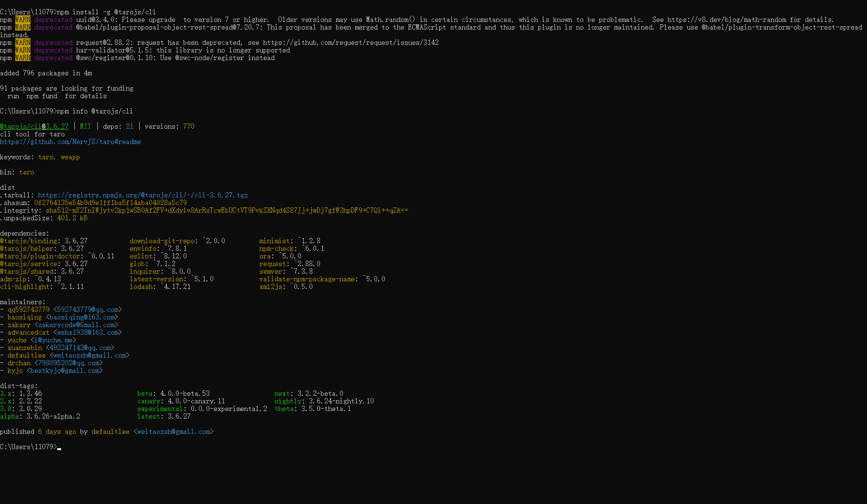Click the shasum hash value
Image resolution: width=867 pixels, height=504 pixels.
click(110, 203)
